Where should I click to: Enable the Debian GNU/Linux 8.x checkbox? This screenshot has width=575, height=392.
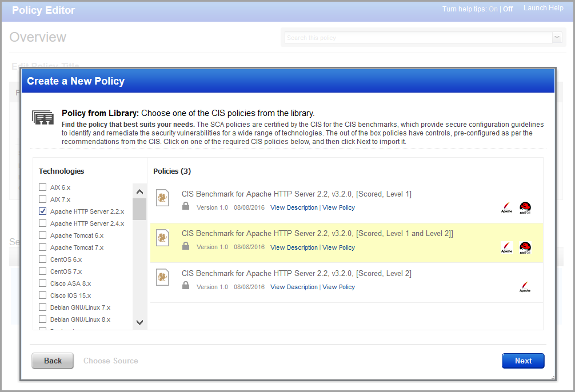click(x=42, y=319)
